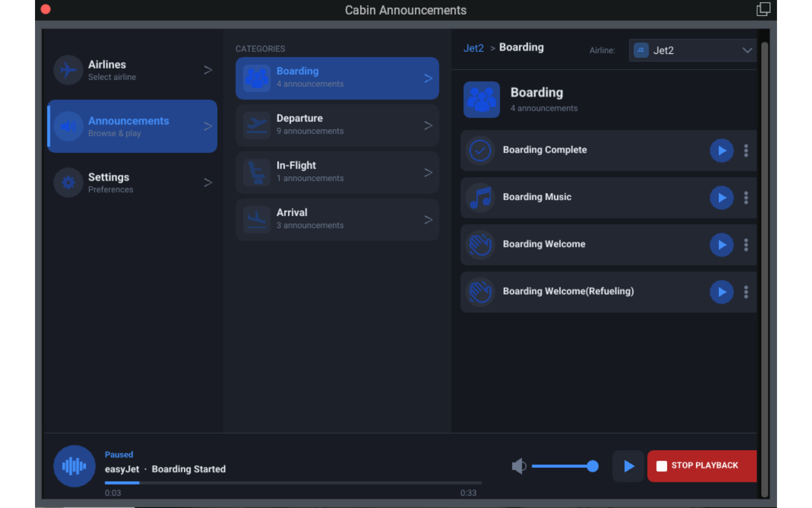
Task: Select the Departure category label
Action: point(299,118)
